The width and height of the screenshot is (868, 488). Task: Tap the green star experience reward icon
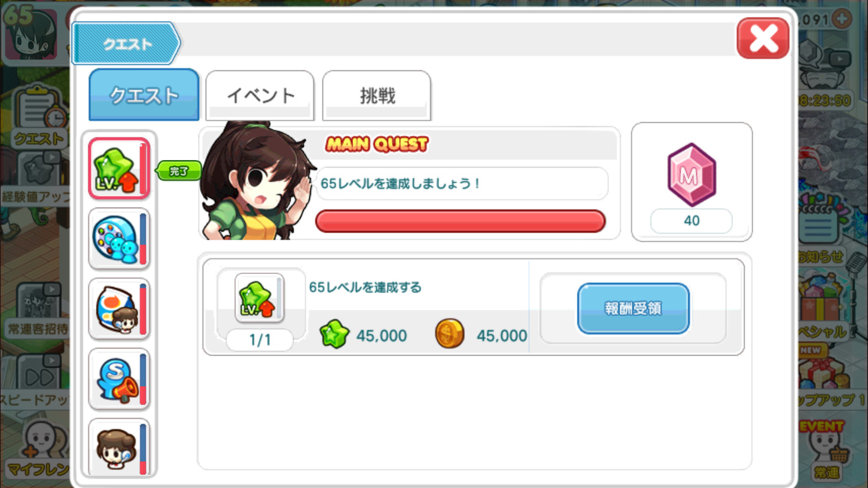tap(334, 335)
